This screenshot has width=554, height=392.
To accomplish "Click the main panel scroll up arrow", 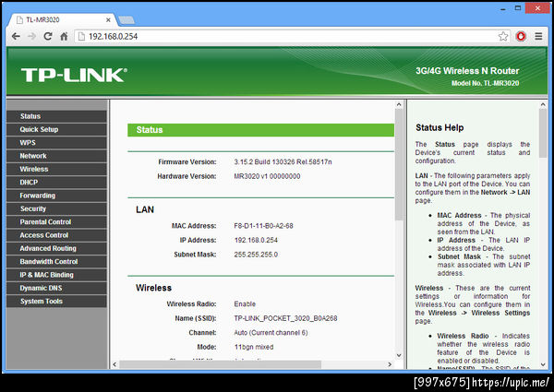I will coord(399,104).
